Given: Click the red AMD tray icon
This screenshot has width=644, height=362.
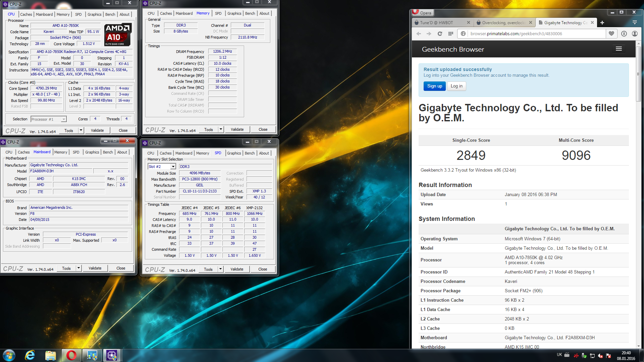Looking at the screenshot, I should (x=576, y=356).
